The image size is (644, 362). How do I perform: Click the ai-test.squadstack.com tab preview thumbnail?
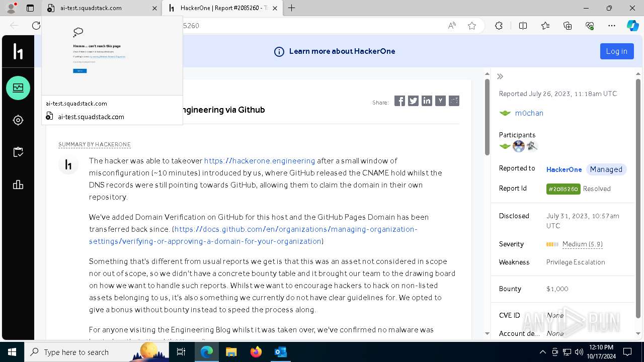[x=112, y=55]
